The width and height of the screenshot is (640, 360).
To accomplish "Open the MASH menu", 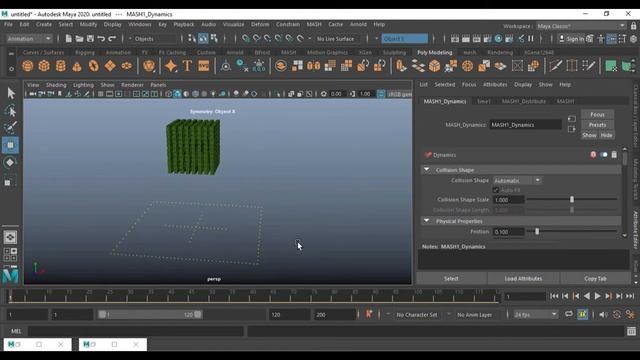I will point(314,24).
